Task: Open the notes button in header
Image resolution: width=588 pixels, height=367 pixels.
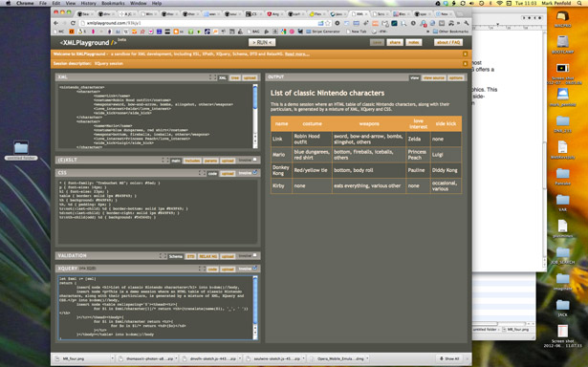Action: (414, 42)
